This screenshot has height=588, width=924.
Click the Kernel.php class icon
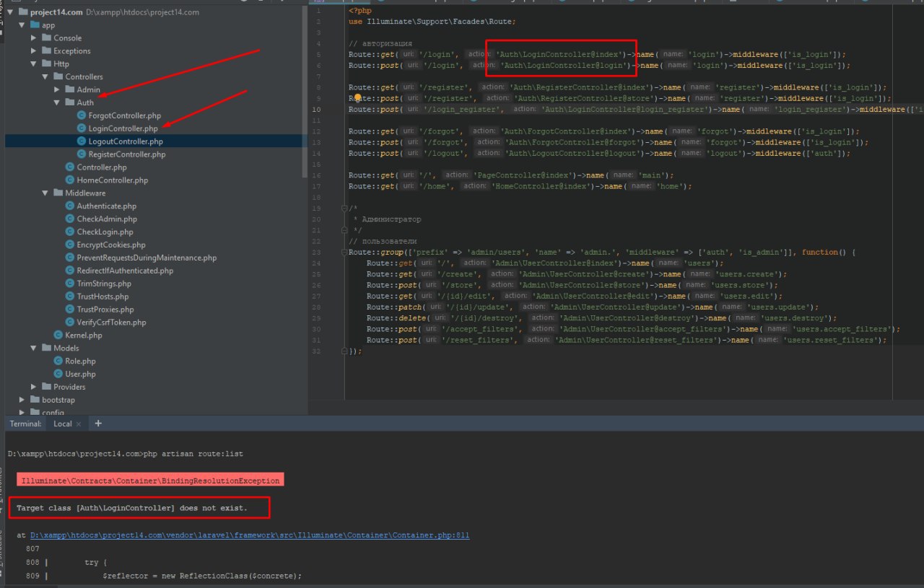point(58,335)
